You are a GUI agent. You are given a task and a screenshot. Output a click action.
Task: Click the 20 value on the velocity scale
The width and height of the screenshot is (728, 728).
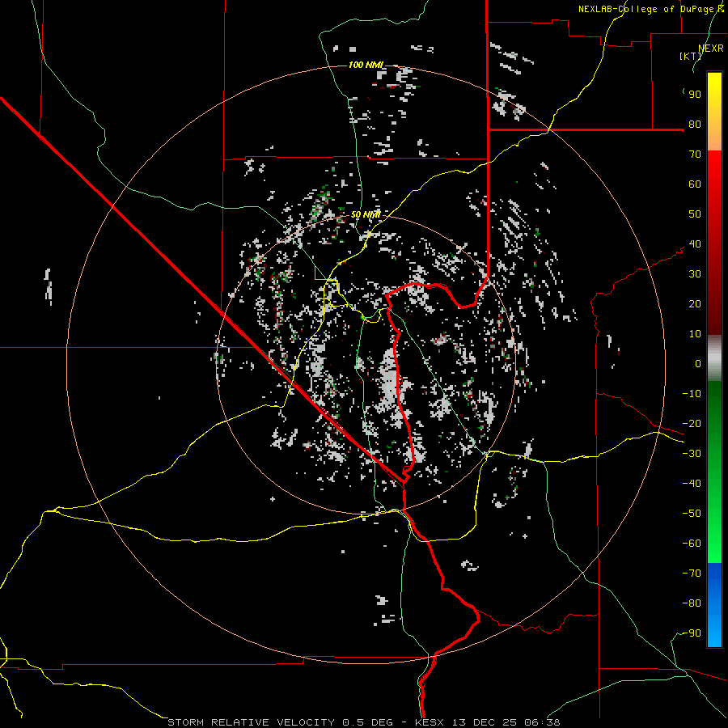pyautogui.click(x=695, y=304)
